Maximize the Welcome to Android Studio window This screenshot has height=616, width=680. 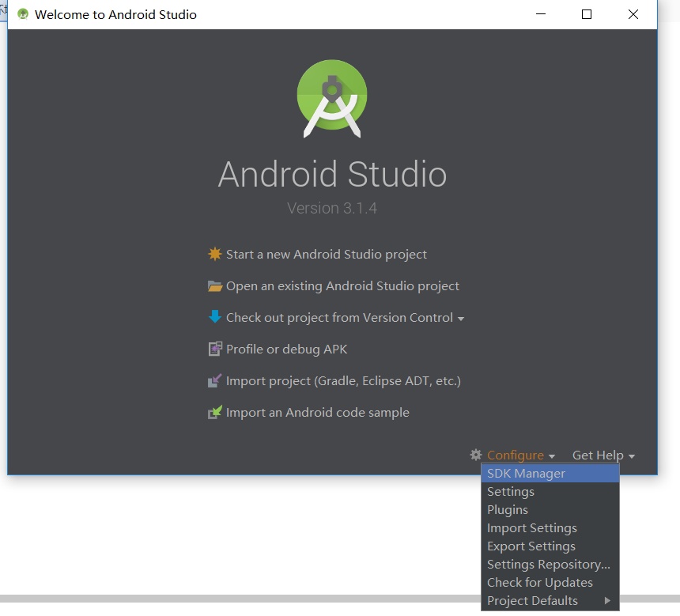(x=587, y=14)
